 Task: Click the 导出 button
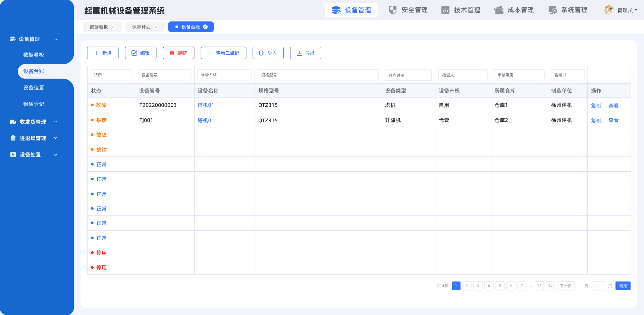[x=306, y=53]
